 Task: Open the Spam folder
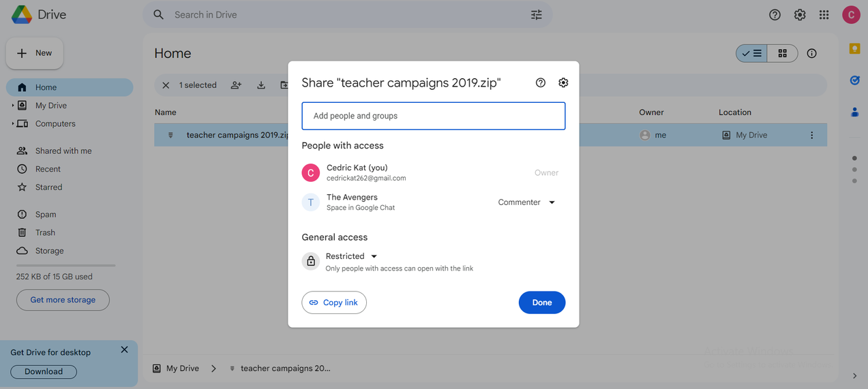(46, 215)
